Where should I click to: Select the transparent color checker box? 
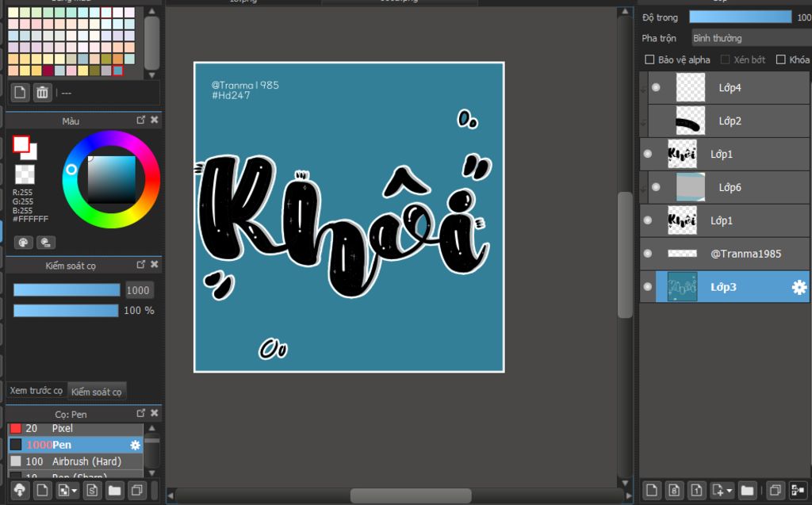25,174
